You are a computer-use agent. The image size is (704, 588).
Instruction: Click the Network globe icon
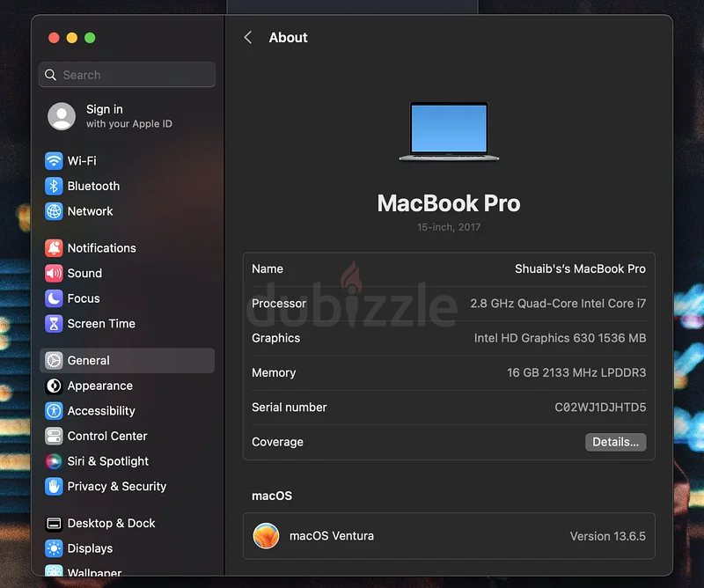point(54,211)
